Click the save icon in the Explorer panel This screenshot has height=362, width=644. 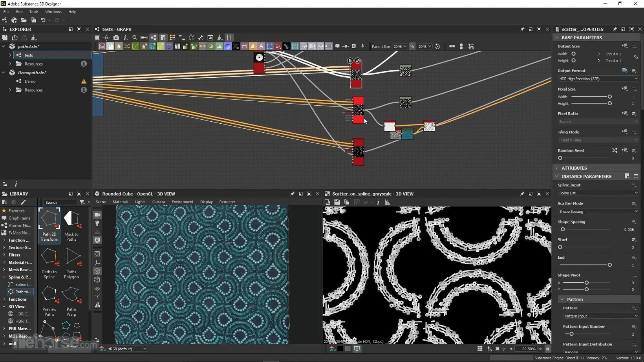5,38
